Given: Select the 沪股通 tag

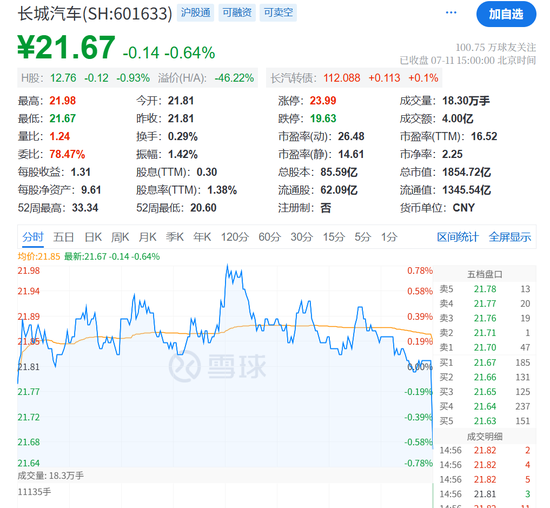Looking at the screenshot, I should click(x=195, y=13).
